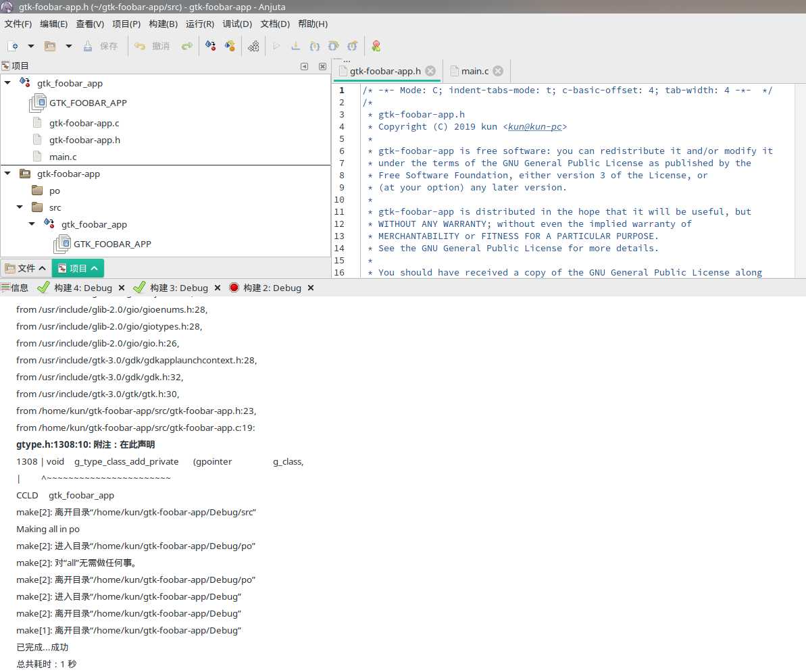The image size is (806, 672).
Task: Click the redo green arrow icon
Action: pos(186,46)
